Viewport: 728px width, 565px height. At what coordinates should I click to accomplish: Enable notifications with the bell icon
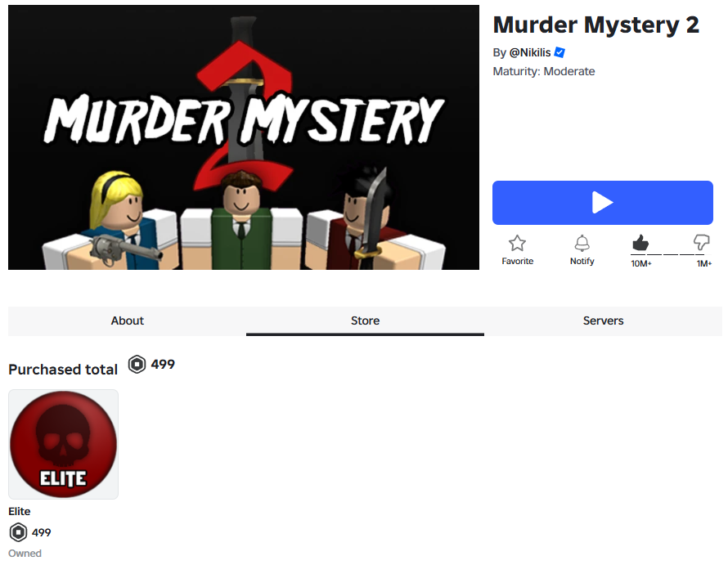click(x=582, y=243)
